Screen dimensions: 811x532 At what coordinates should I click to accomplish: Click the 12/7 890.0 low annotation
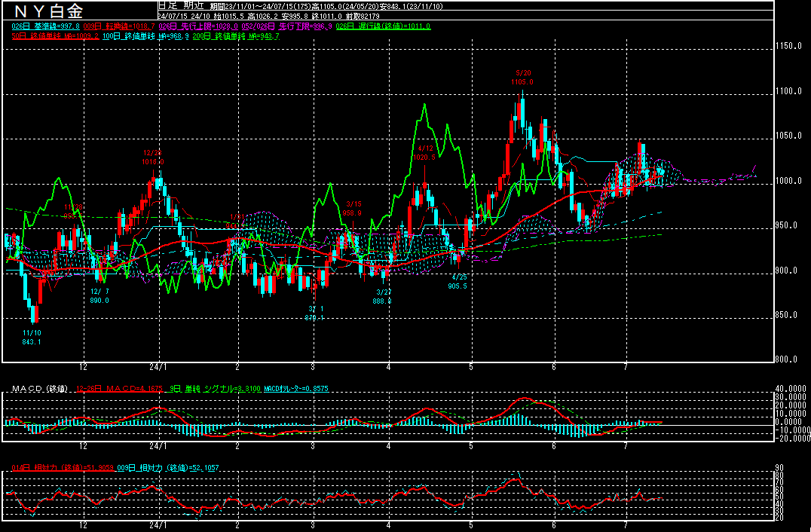pyautogui.click(x=99, y=296)
